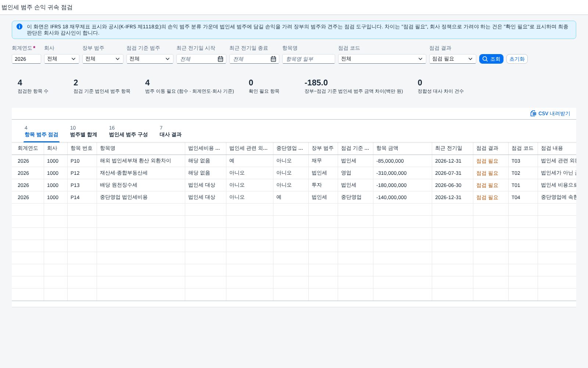Click amount cell -180,000,000
This screenshot has width=588, height=368.
click(x=402, y=185)
